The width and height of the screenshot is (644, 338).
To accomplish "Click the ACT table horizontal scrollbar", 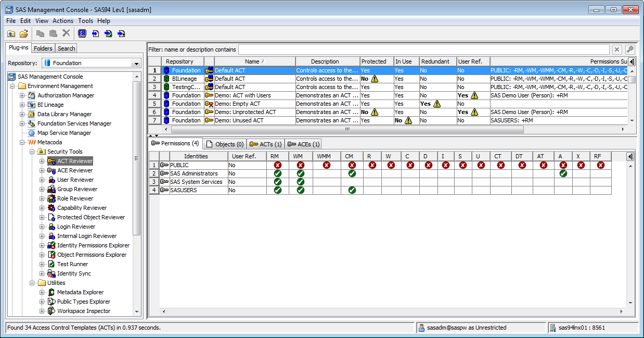I will [347, 129].
